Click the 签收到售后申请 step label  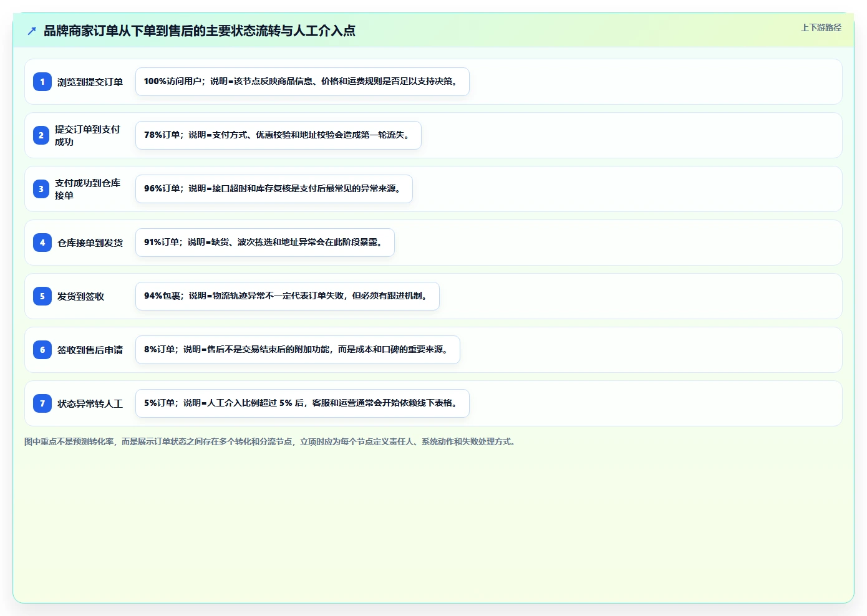coord(90,350)
